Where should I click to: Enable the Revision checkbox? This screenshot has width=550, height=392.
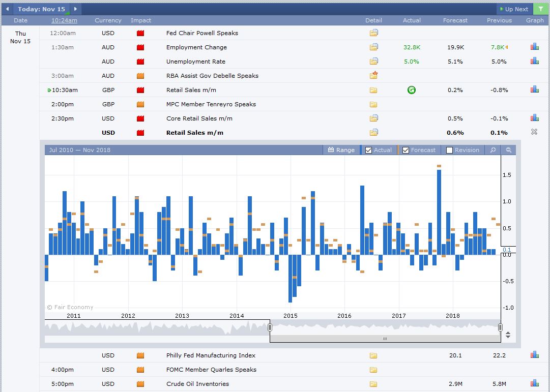[449, 150]
